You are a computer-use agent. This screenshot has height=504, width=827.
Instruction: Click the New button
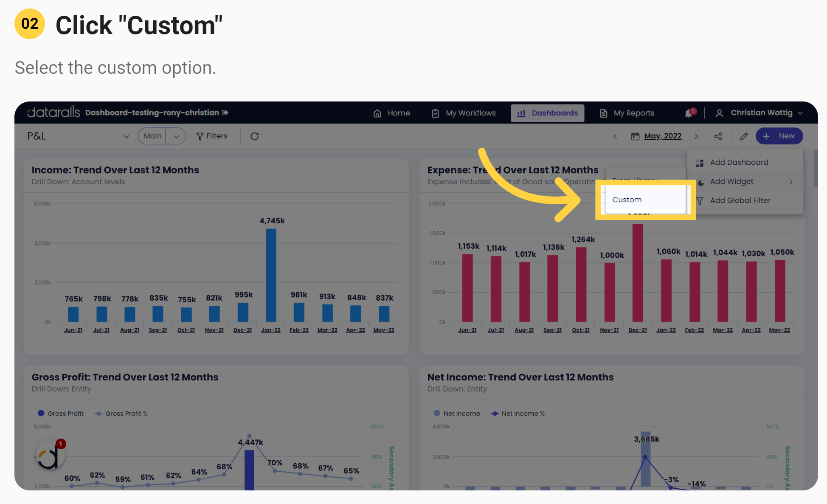779,136
